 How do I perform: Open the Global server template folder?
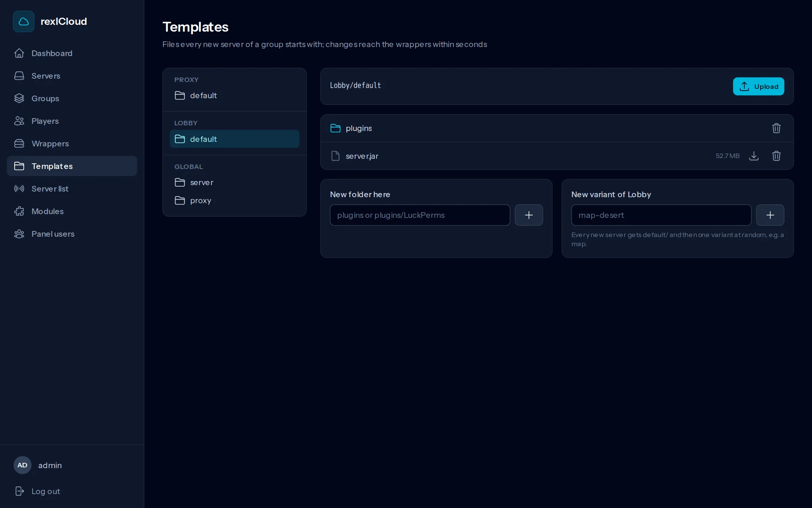click(235, 183)
